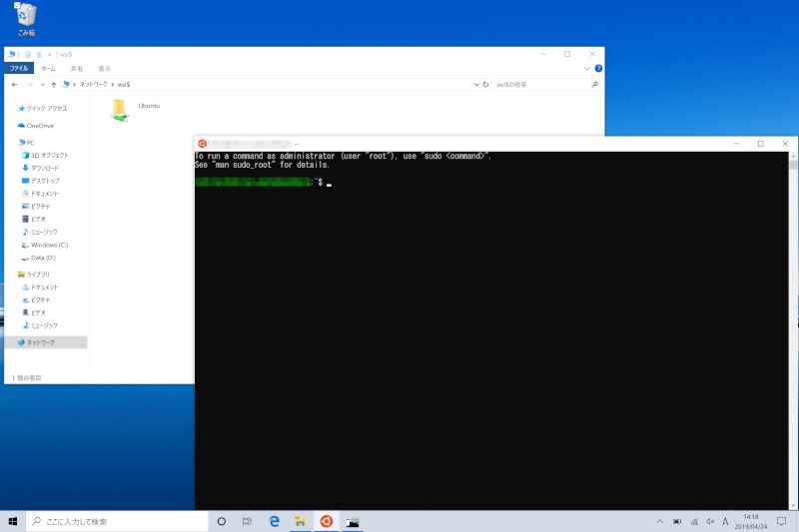Open the clock and date flyout
The width and height of the screenshot is (799, 532).
751,521
